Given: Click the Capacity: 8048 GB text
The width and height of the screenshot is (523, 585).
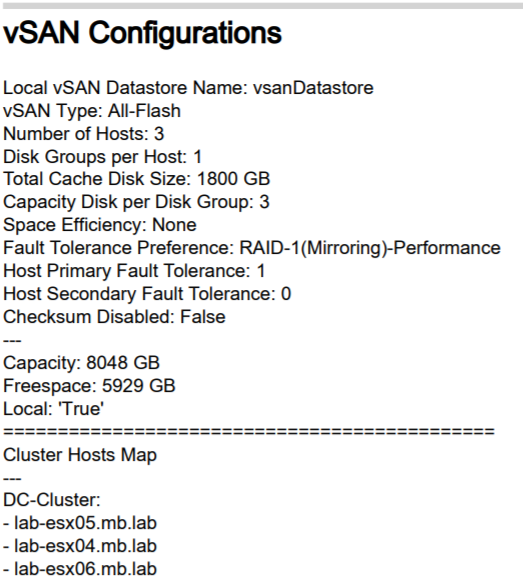Looking at the screenshot, I should [81, 363].
